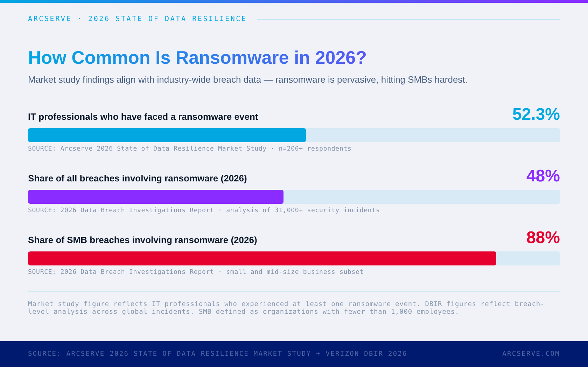Select the 'How Common Is Ransomware in 2026?' title
The image size is (588, 367).
197,58
